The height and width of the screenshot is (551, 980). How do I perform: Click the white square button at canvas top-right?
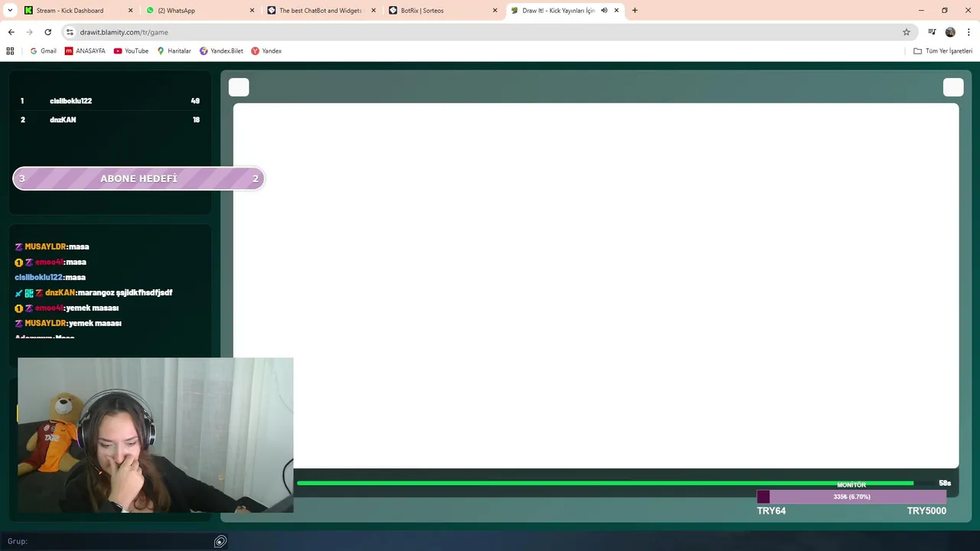(x=953, y=87)
